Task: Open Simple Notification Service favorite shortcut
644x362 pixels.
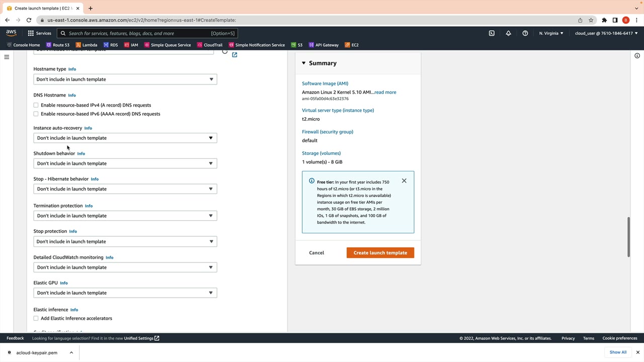Action: [x=257, y=45]
